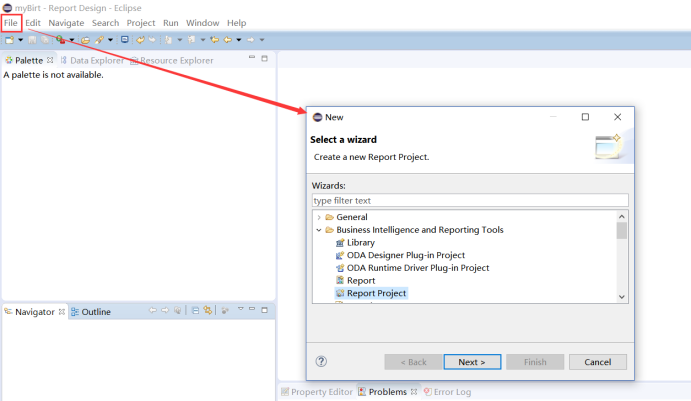Open the View Report dropdown arrow
This screenshot has height=401, width=691.
[72, 40]
